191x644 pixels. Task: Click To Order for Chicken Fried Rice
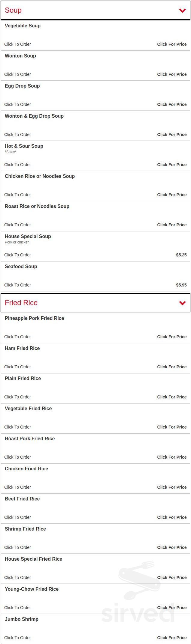[x=17, y=487]
